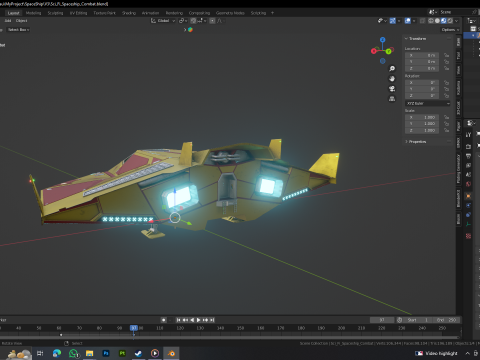Screen dimensions: 480x360
Task: Toggle the show overlays button
Action: [x=408, y=21]
